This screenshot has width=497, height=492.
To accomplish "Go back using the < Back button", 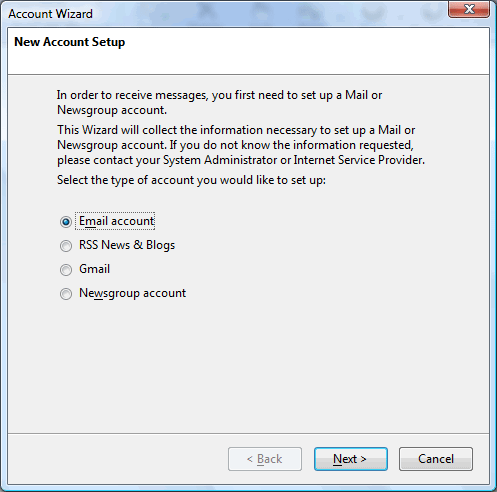I will point(265,459).
